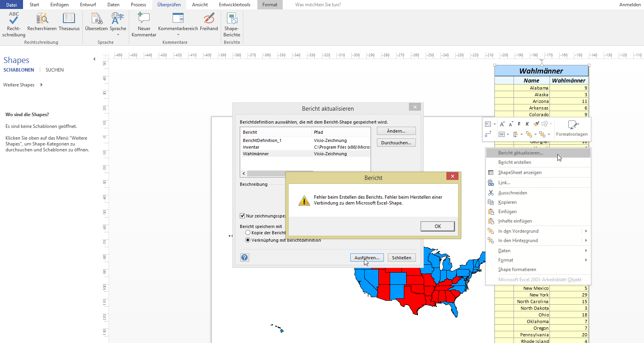Viewport: 644px width, 343px height.
Task: Expand Weitere Shapes submenu arrow
Action: pos(41,85)
